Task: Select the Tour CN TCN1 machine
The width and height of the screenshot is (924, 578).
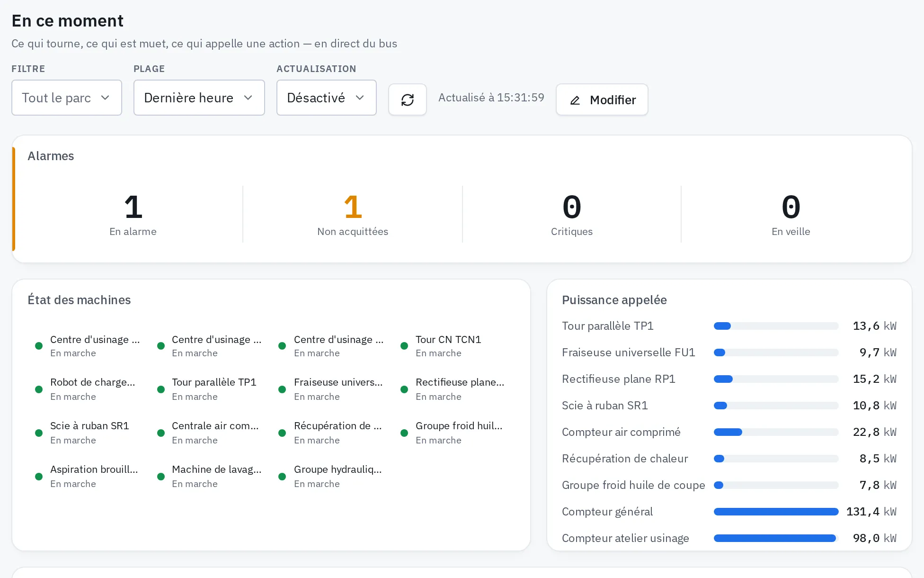Action: [454, 346]
